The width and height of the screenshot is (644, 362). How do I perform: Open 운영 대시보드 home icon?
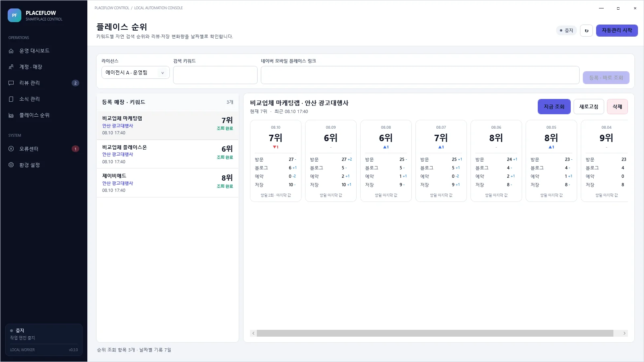click(11, 51)
